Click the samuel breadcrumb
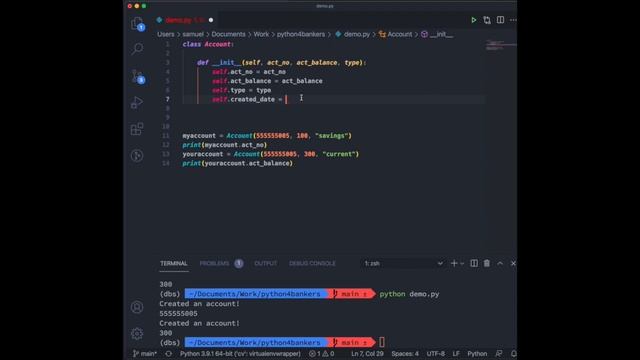This screenshot has height=360, width=640. (x=193, y=34)
